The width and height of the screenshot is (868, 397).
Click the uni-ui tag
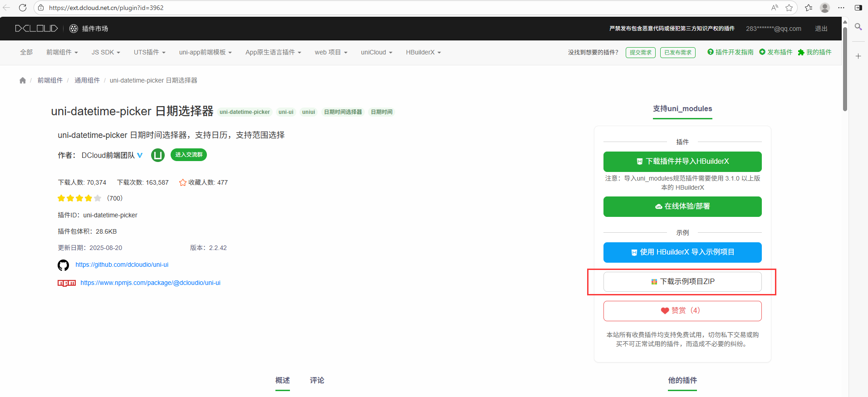(286, 112)
